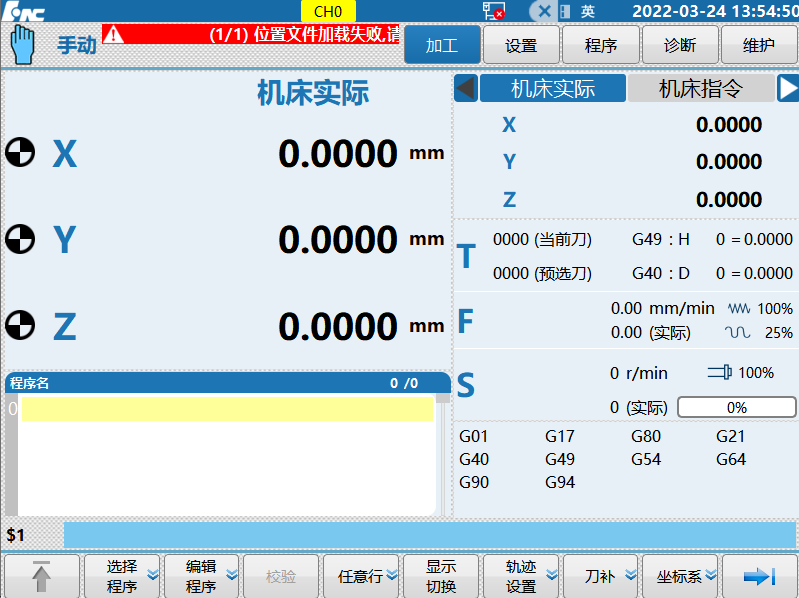
Task: Click the spindle load 0% progress bar
Action: [x=736, y=408]
